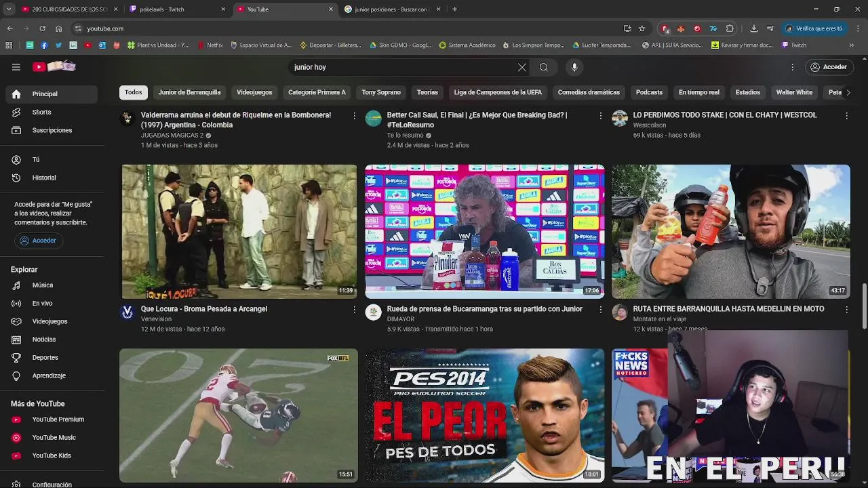Open the 'Te lo resumo' channel avatar
This screenshot has height=488, width=868.
point(373,118)
